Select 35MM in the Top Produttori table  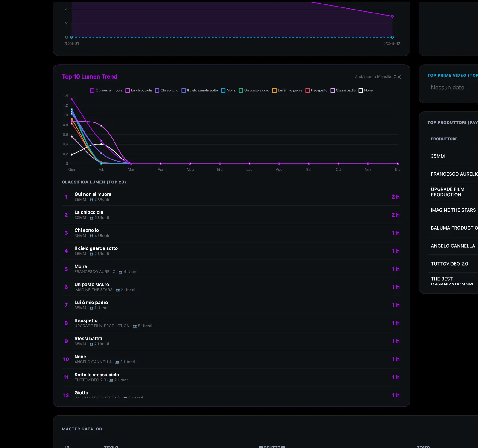[438, 156]
